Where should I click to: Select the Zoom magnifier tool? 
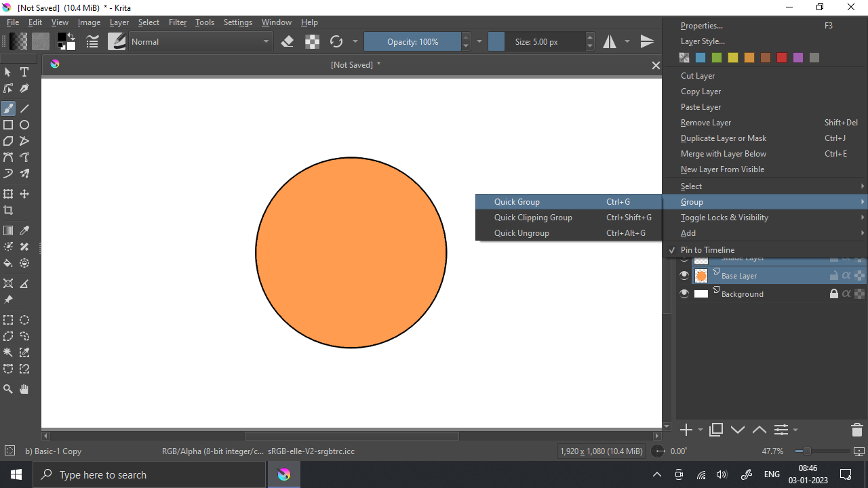8,389
